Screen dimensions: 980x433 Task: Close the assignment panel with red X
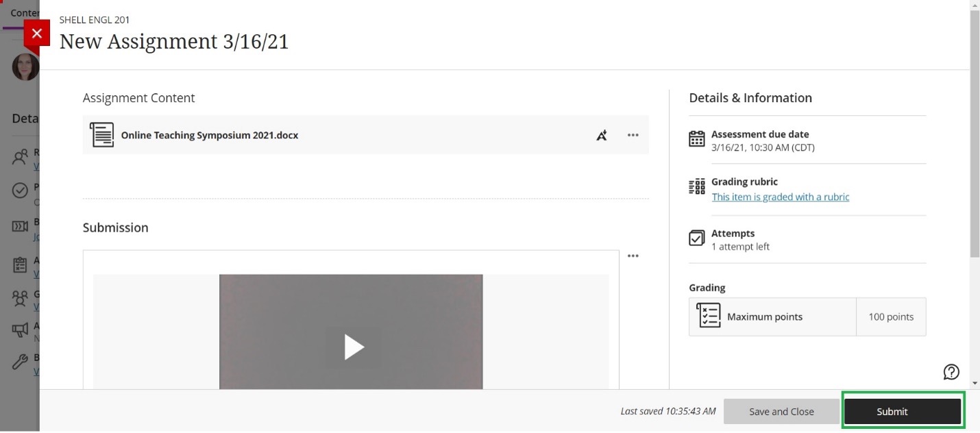point(37,33)
